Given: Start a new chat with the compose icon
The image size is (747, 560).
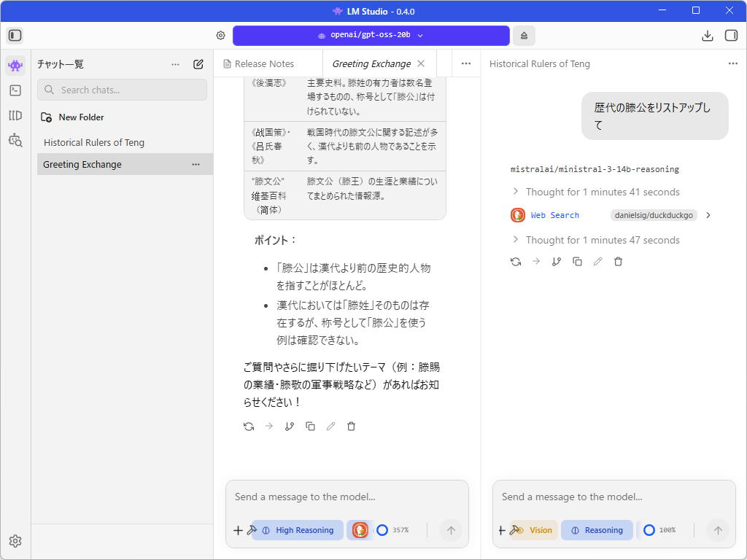Looking at the screenshot, I should click(x=197, y=64).
